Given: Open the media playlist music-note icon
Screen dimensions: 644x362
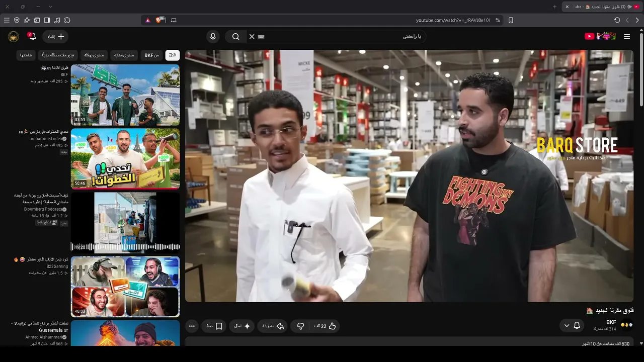Looking at the screenshot, I should 57,20.
